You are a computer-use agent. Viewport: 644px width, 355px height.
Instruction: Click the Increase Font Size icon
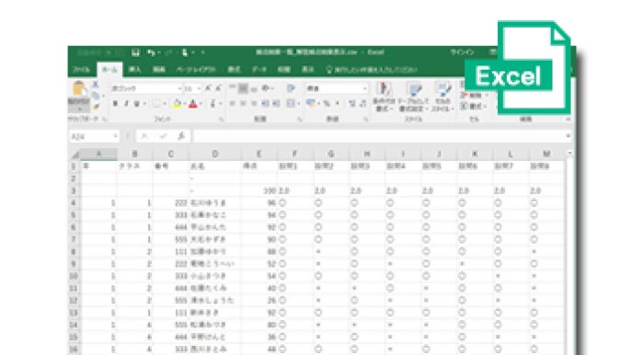(x=208, y=88)
